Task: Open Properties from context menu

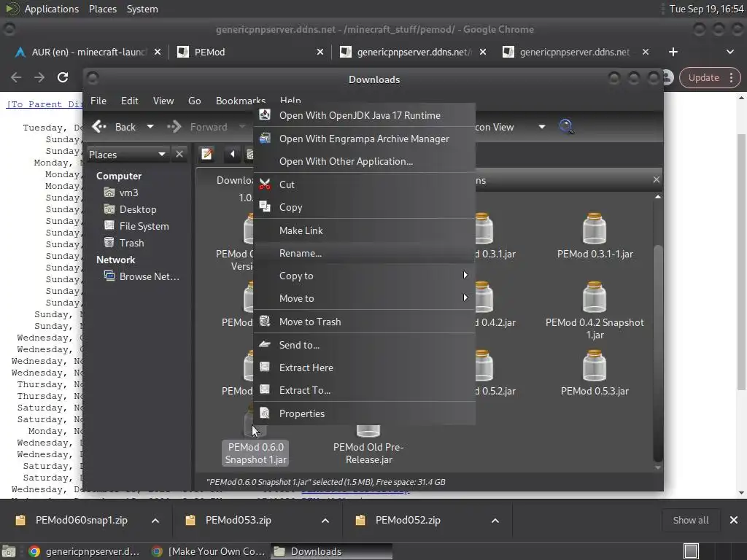Action: point(365,413)
